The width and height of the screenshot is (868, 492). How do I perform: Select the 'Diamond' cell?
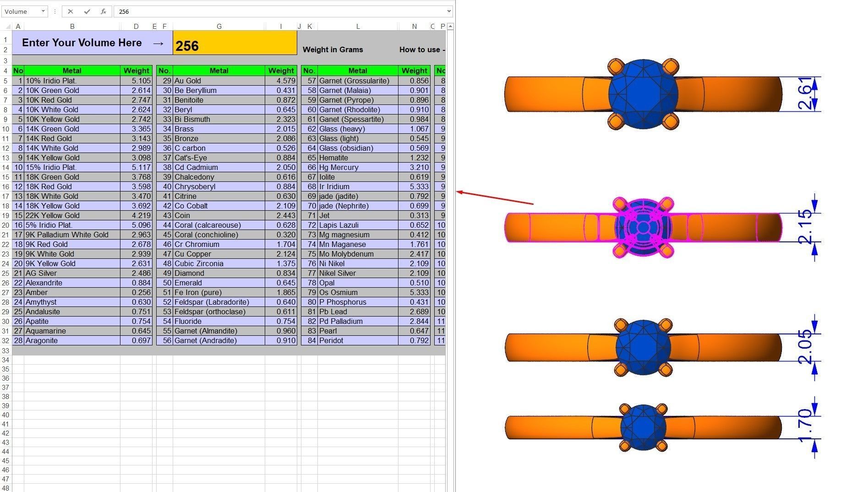tap(219, 273)
